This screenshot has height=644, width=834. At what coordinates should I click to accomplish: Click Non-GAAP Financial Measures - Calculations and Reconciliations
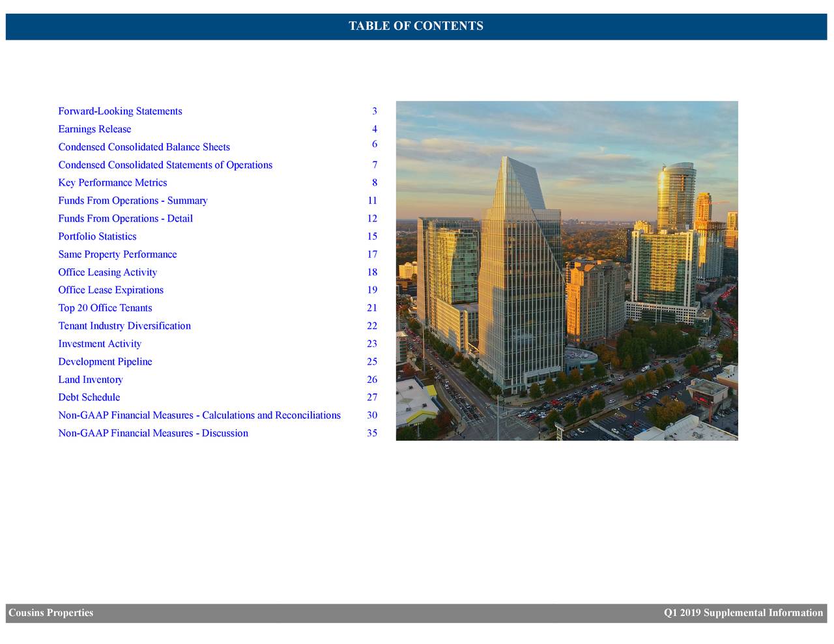coord(199,415)
